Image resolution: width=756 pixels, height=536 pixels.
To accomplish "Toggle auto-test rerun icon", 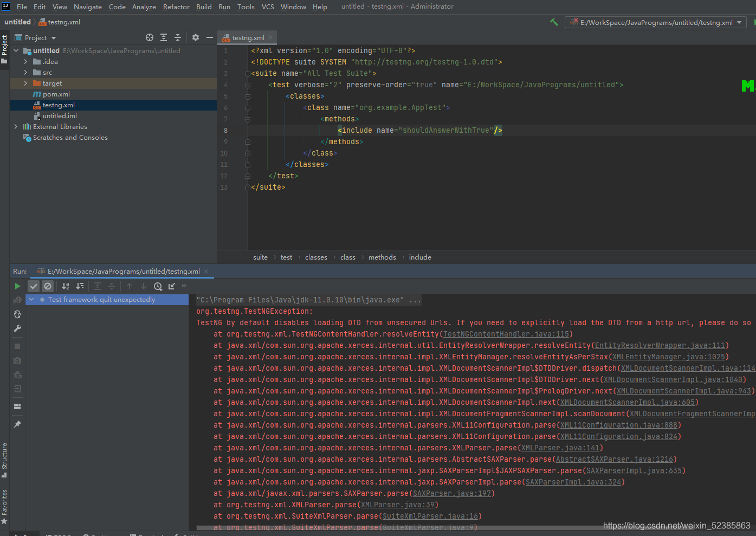I will (17, 314).
